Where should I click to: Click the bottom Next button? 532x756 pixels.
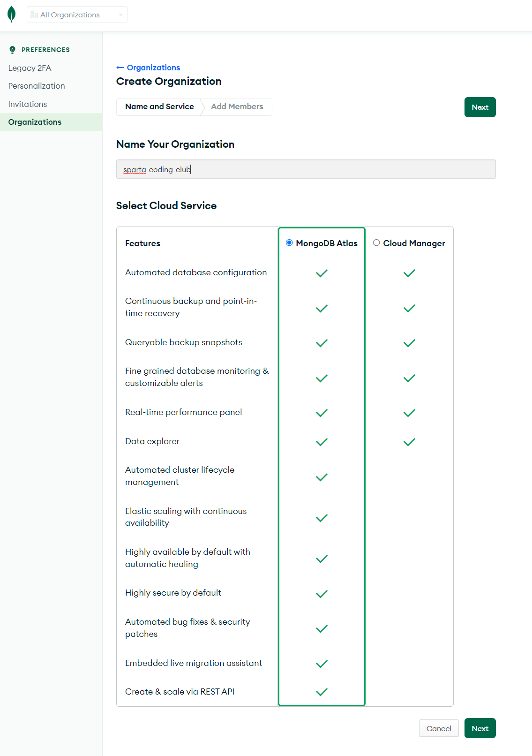[x=480, y=728]
